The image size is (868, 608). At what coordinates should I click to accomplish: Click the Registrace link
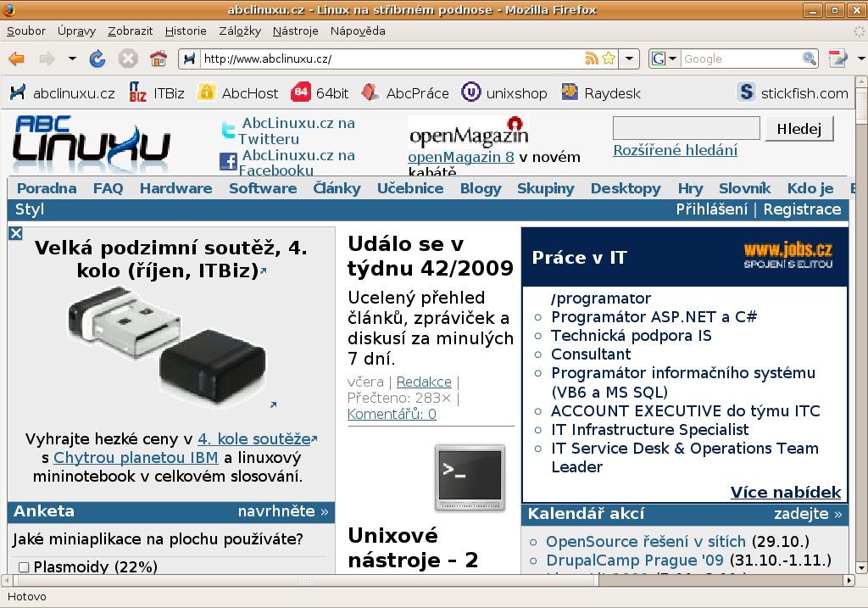click(802, 209)
